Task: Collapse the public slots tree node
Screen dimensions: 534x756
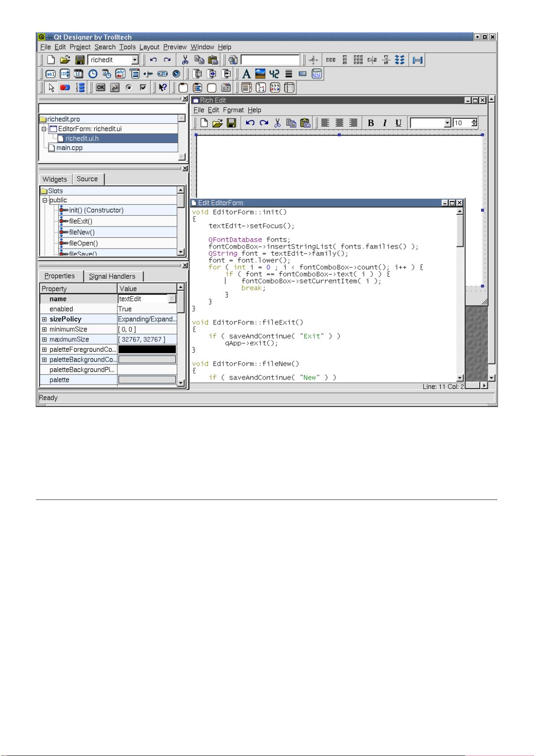Action: 45,200
